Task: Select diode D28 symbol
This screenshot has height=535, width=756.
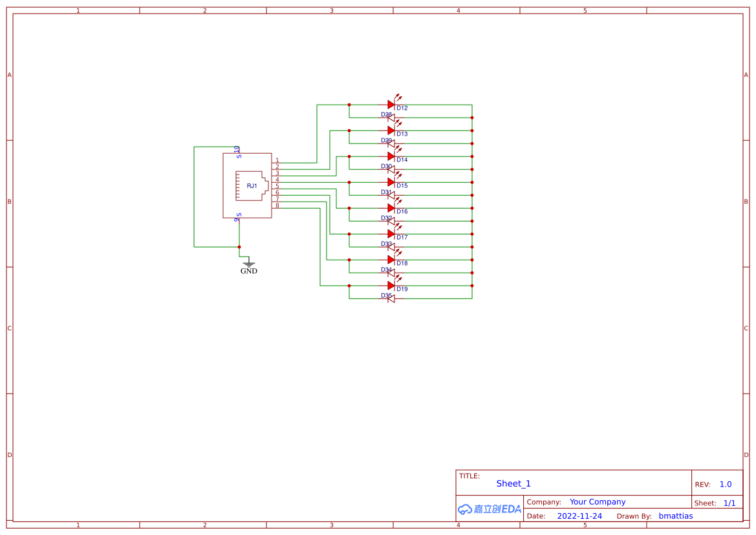Action: point(393,117)
